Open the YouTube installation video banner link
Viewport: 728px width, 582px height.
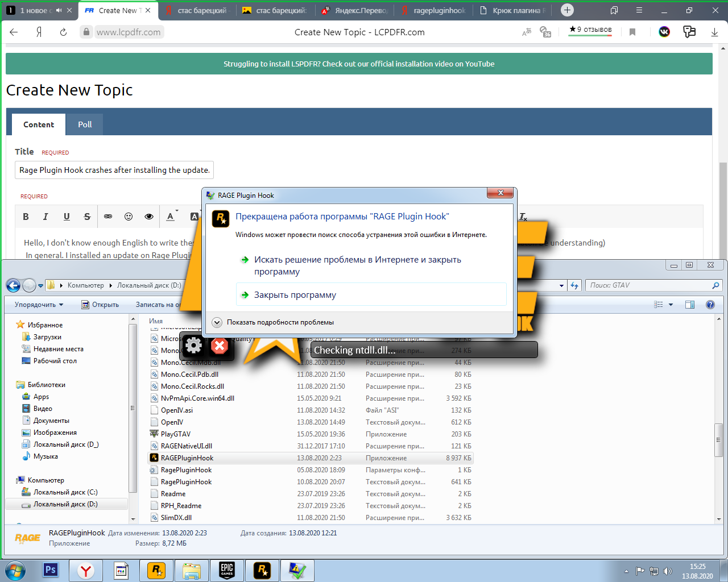[x=359, y=64]
